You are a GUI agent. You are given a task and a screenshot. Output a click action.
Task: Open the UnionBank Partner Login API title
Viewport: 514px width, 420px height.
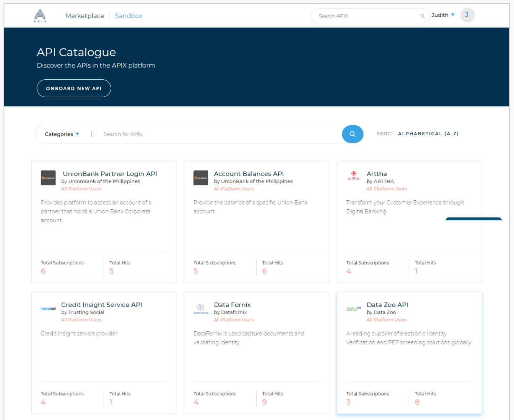[x=110, y=174]
